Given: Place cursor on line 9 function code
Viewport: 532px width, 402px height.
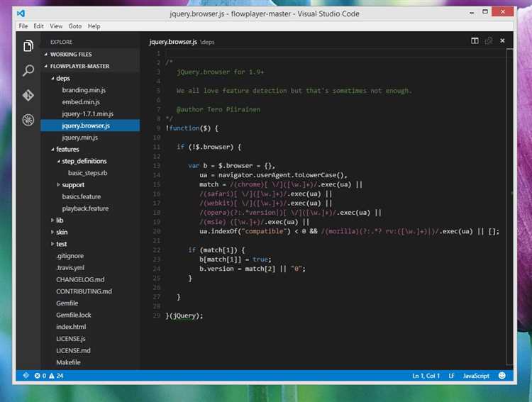Looking at the screenshot, I should (192, 128).
